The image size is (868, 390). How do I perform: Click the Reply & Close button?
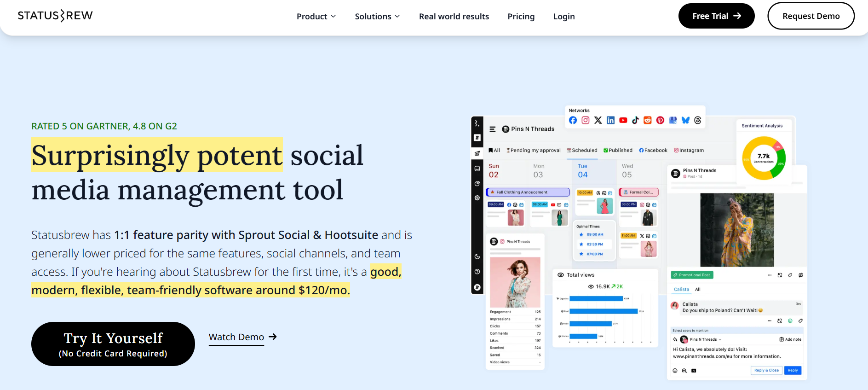766,370
